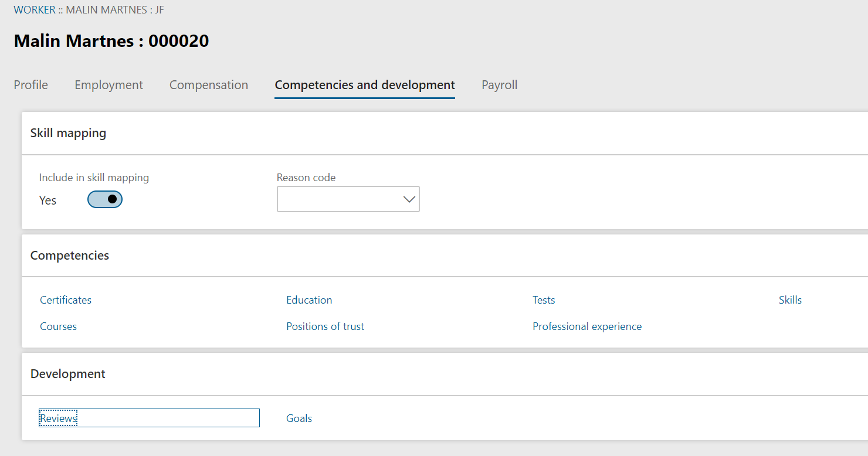Open the Education link

point(309,300)
